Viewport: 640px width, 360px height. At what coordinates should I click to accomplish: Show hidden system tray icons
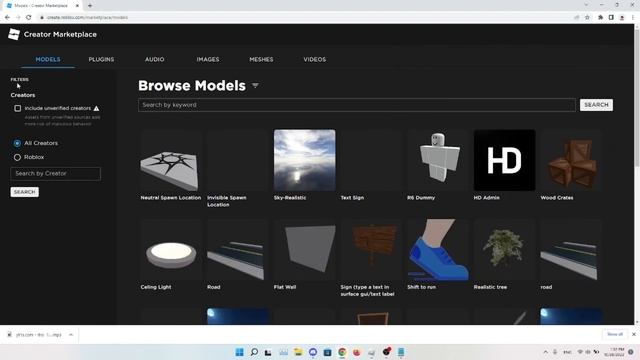tap(546, 352)
